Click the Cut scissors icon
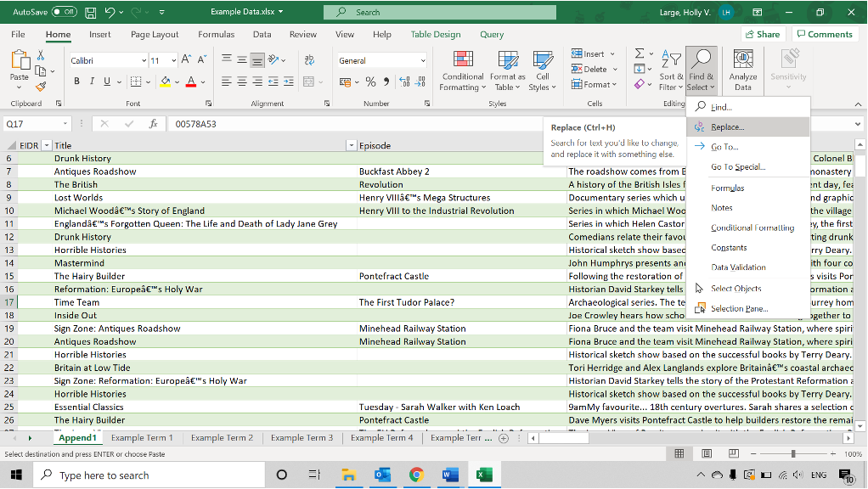This screenshot has width=868, height=489. click(x=41, y=55)
